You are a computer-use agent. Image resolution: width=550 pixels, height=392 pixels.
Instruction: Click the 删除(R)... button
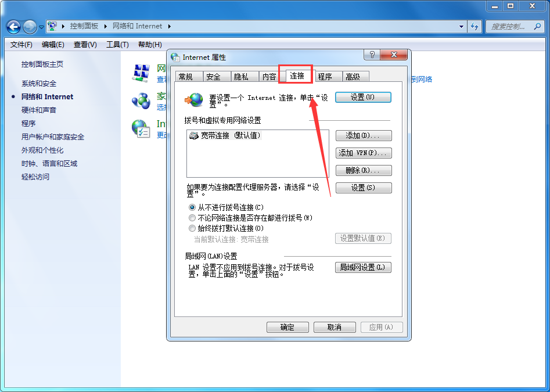pos(364,170)
